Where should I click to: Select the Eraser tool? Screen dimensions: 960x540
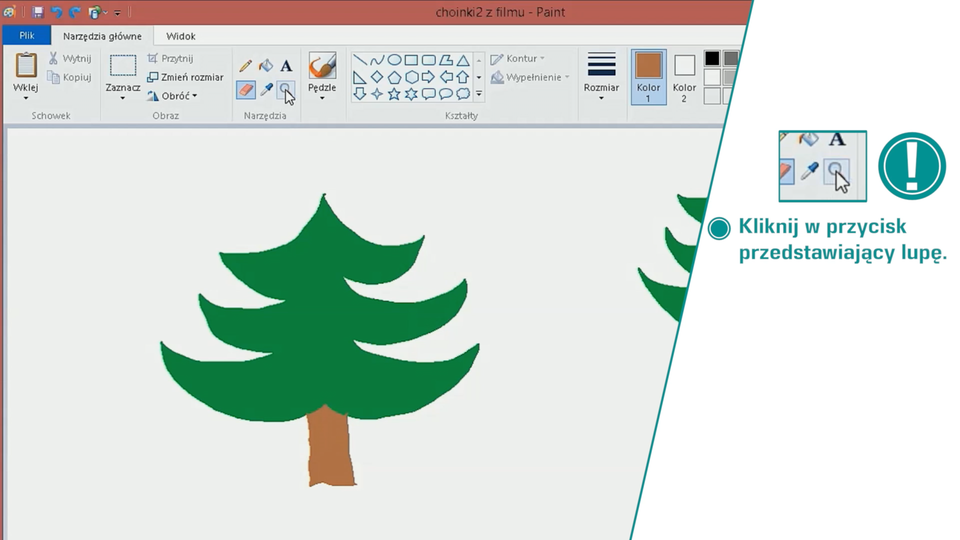(x=246, y=90)
